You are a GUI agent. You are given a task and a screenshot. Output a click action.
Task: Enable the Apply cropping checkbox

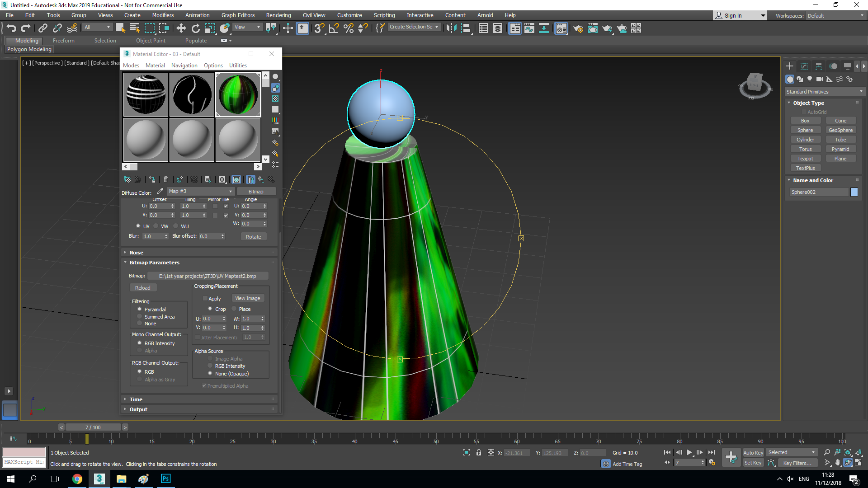(205, 299)
